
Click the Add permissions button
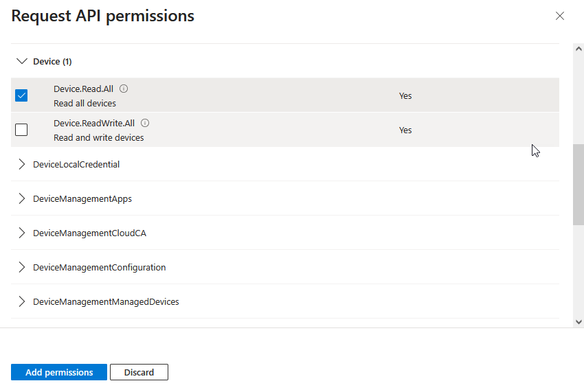pyautogui.click(x=59, y=372)
